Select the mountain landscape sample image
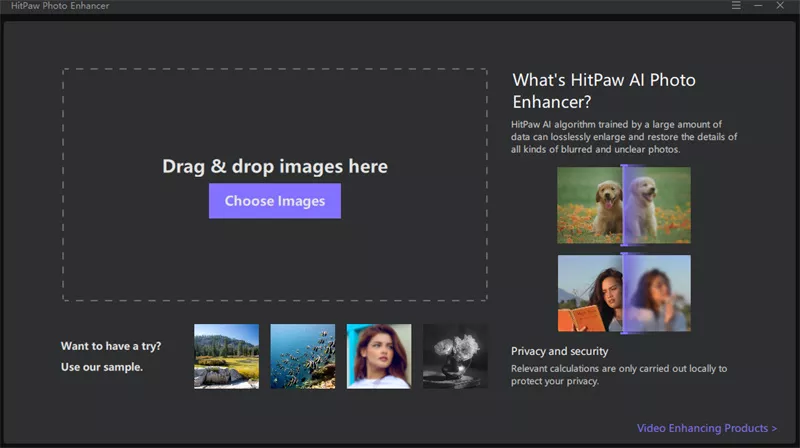Viewport: 800px width, 448px height. (x=227, y=356)
